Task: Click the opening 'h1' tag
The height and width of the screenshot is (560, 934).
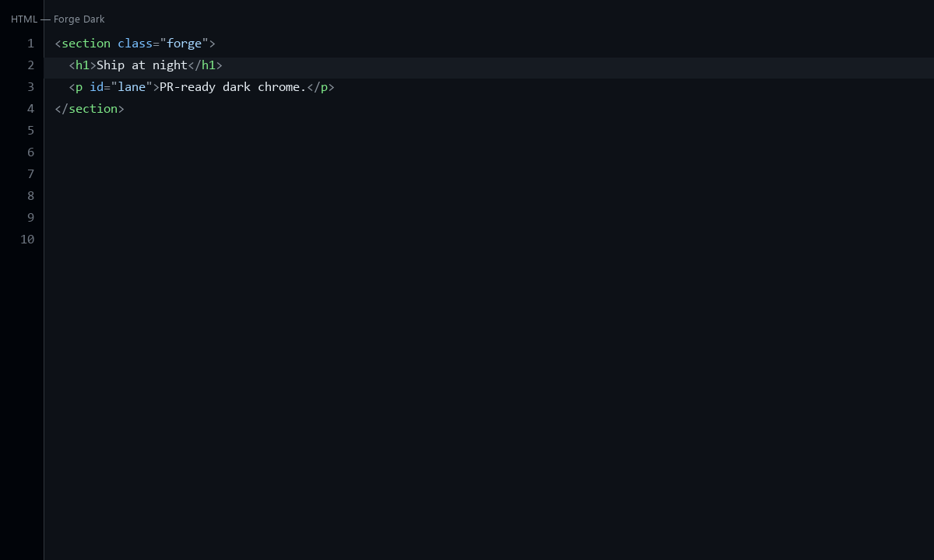Action: point(83,65)
